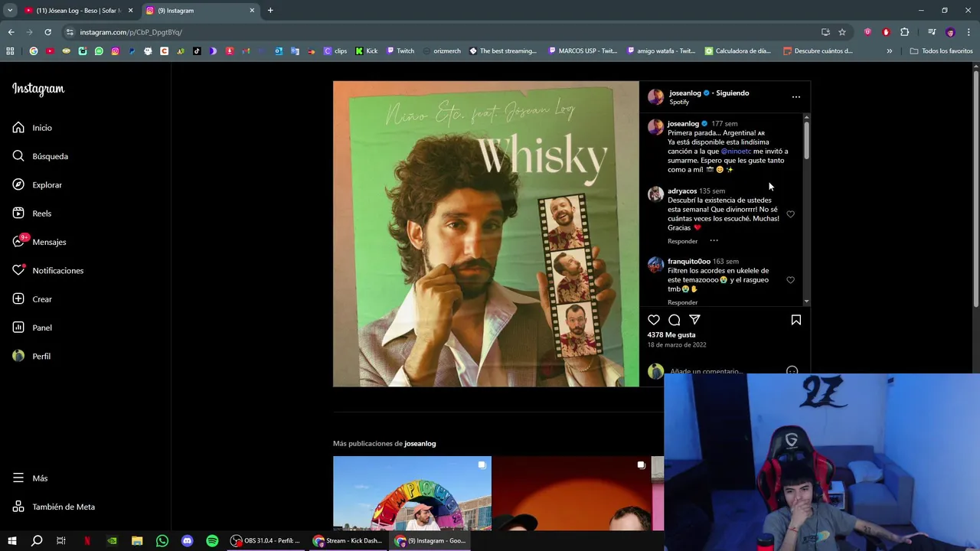Image resolution: width=980 pixels, height=551 pixels.
Task: Open Reels from the sidebar
Action: point(32,214)
